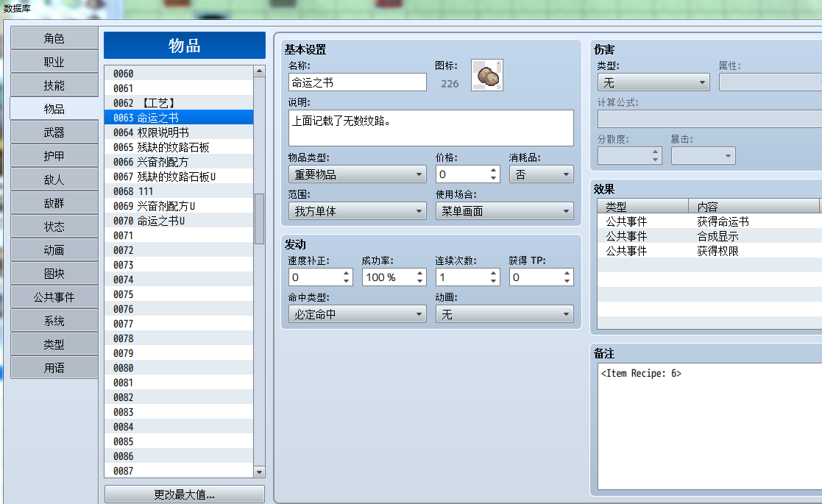822x504 pixels.
Task: Click the 内容 column header in 效果 table
Action: tap(754, 206)
